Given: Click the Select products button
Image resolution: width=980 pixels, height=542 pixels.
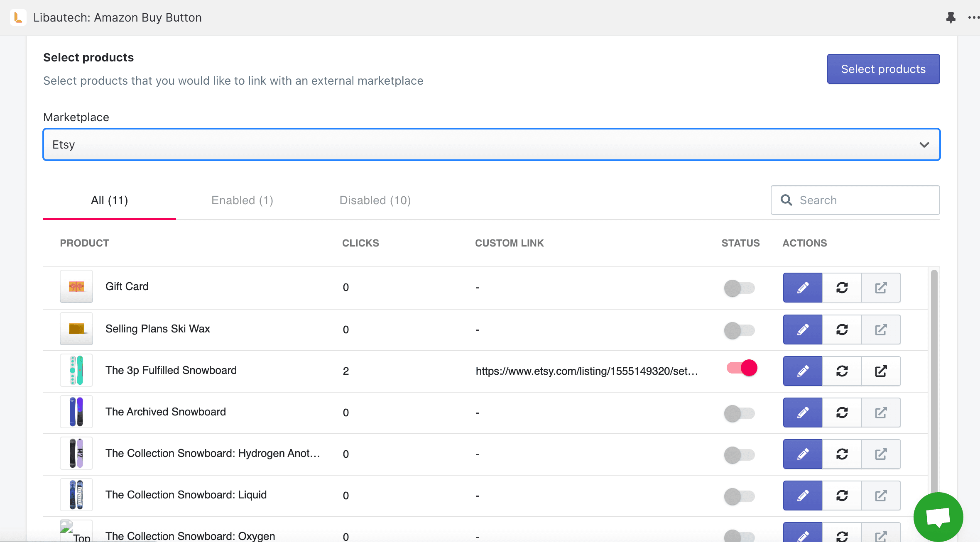Looking at the screenshot, I should [x=883, y=69].
